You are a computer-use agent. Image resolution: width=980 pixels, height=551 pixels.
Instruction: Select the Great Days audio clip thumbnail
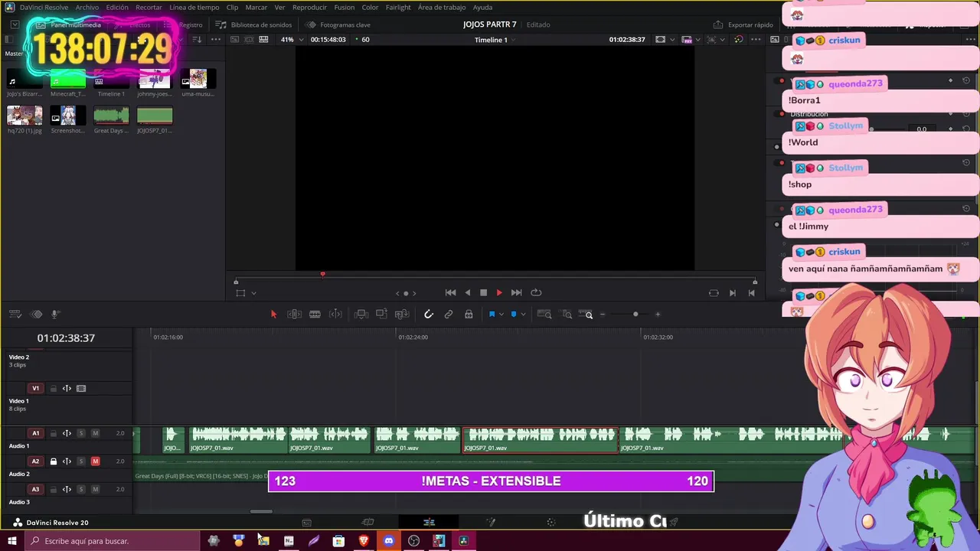111,116
